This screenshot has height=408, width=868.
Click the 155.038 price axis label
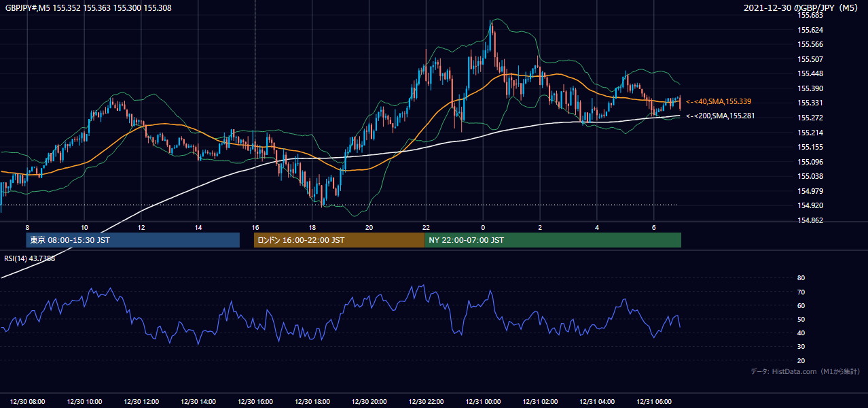coord(811,176)
